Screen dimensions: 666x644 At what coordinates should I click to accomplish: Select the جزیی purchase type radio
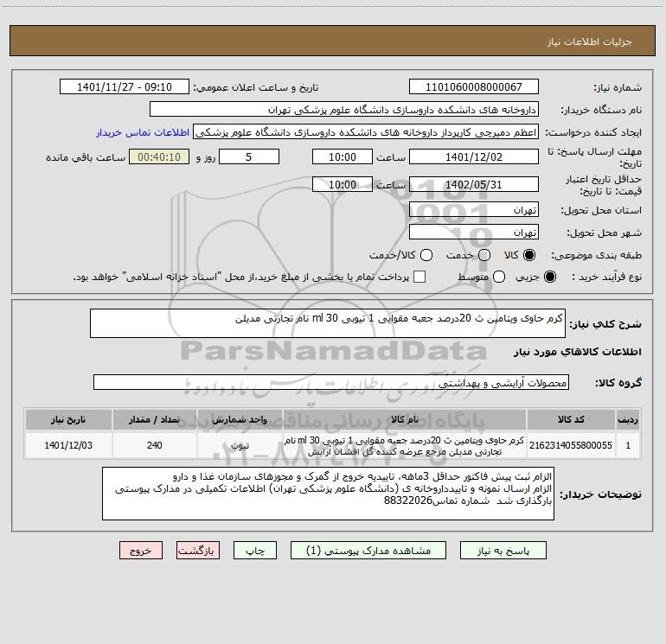549,277
